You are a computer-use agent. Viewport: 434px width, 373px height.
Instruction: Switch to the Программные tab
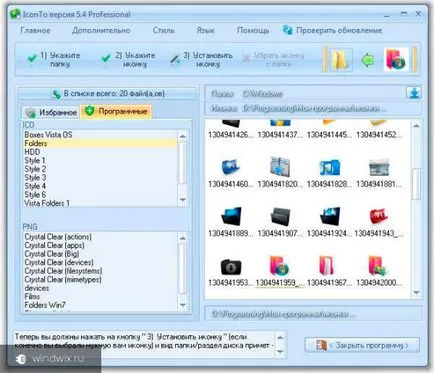click(116, 111)
